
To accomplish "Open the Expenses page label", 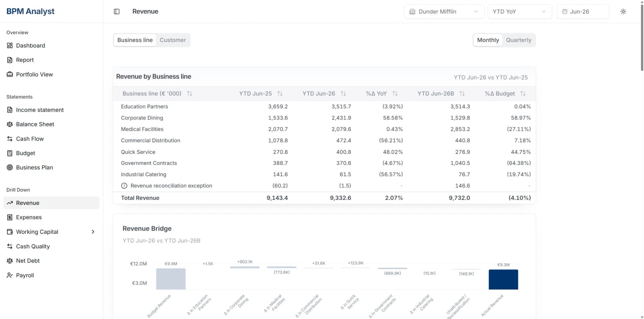I will pyautogui.click(x=29, y=217).
